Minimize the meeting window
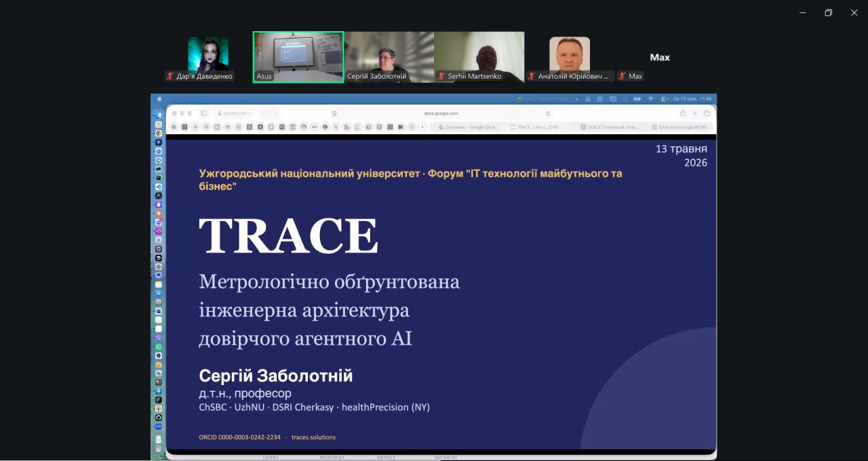Image resolution: width=868 pixels, height=461 pixels. 802,13
